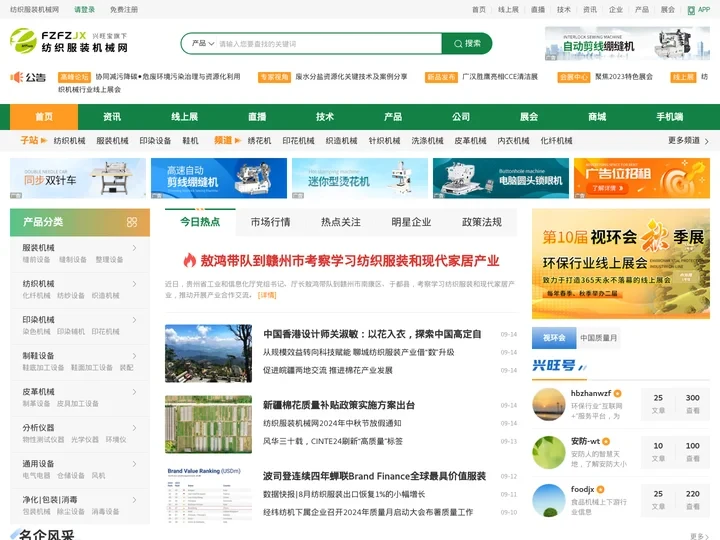The width and height of the screenshot is (720, 540).
Task: Select 中国质量月 tab
Action: tap(598, 338)
